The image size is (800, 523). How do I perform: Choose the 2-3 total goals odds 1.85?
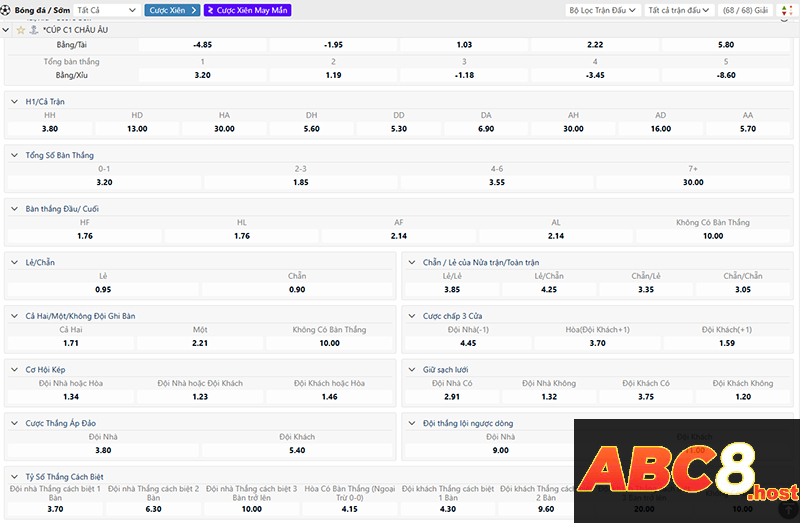pos(300,182)
